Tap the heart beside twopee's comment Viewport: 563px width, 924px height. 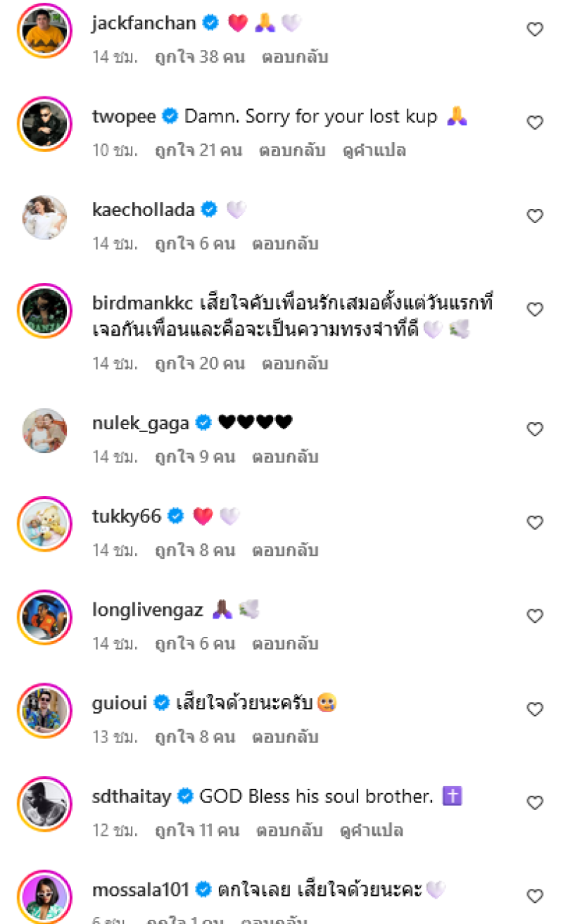(535, 123)
